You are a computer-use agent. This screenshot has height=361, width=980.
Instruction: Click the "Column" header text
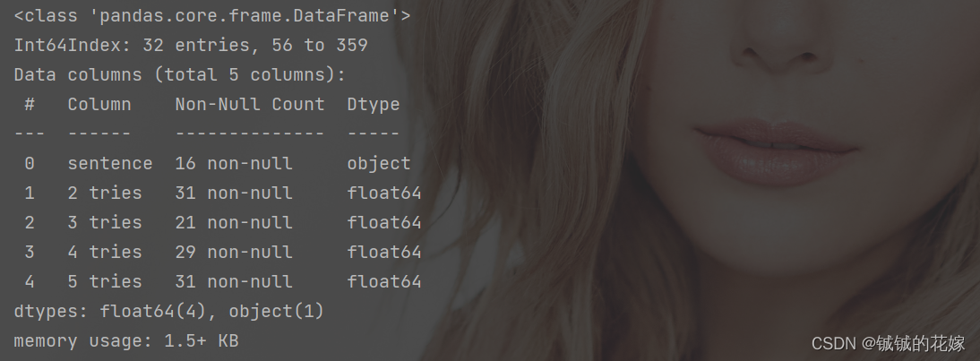pyautogui.click(x=99, y=104)
